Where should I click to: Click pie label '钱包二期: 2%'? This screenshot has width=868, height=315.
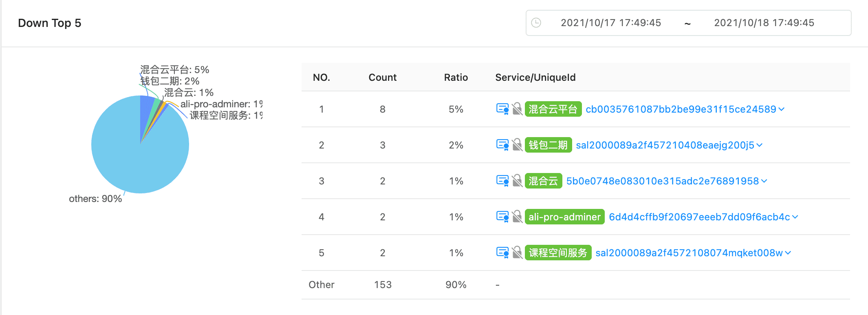tap(170, 81)
